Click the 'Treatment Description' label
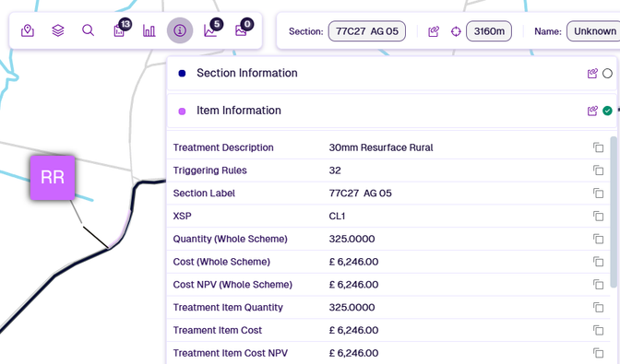This screenshot has height=364, width=620. click(223, 147)
